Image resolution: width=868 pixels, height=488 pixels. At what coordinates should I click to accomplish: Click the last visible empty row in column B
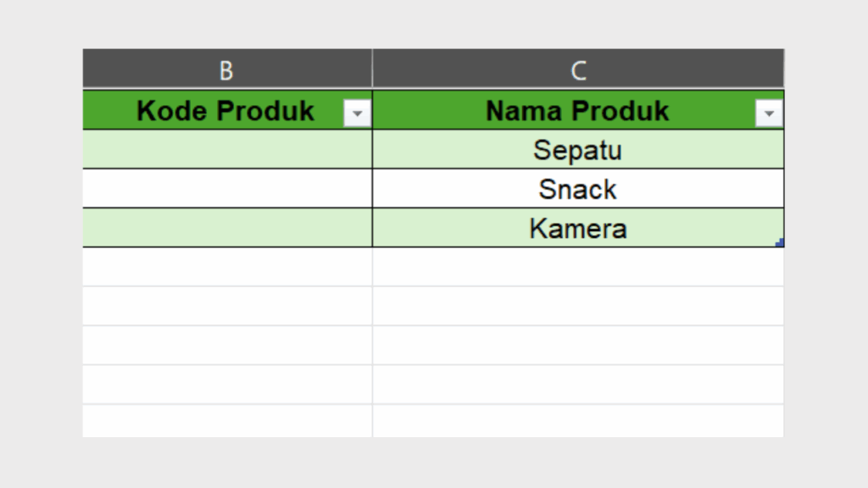[226, 419]
